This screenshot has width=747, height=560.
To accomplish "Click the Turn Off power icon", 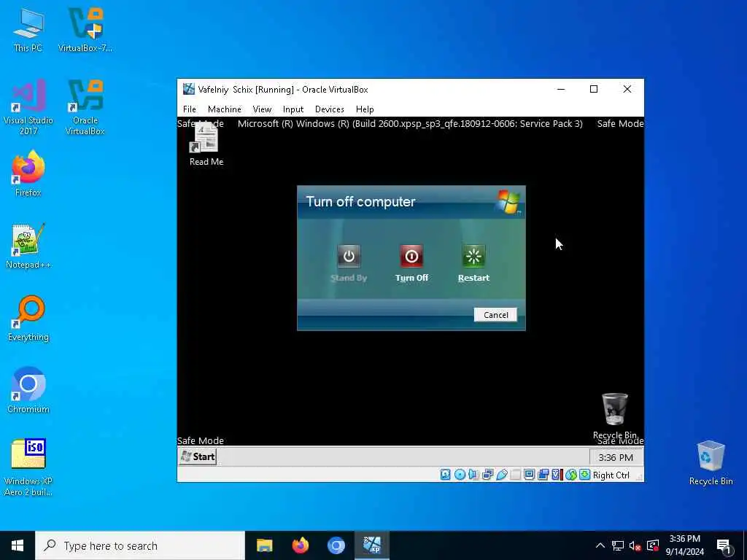I will pos(411,256).
